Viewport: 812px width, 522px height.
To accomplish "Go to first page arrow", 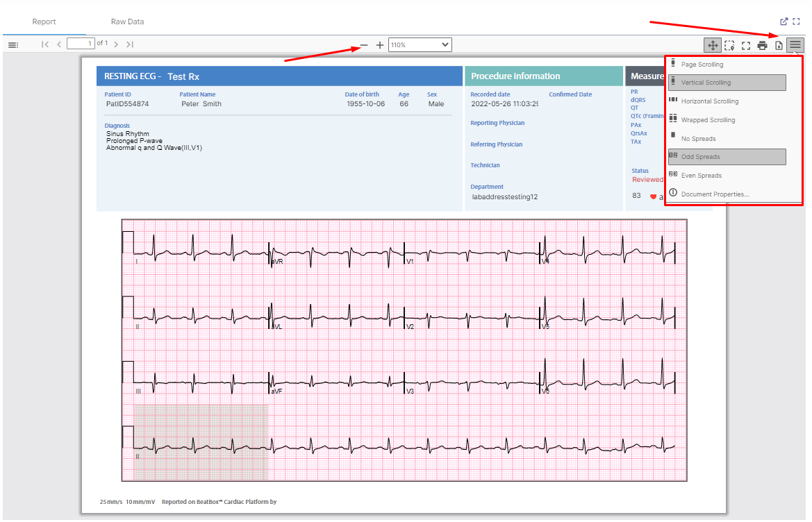I will pyautogui.click(x=45, y=44).
